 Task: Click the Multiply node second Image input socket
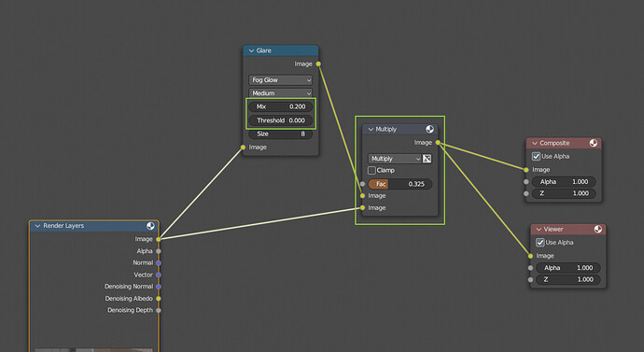click(x=362, y=208)
